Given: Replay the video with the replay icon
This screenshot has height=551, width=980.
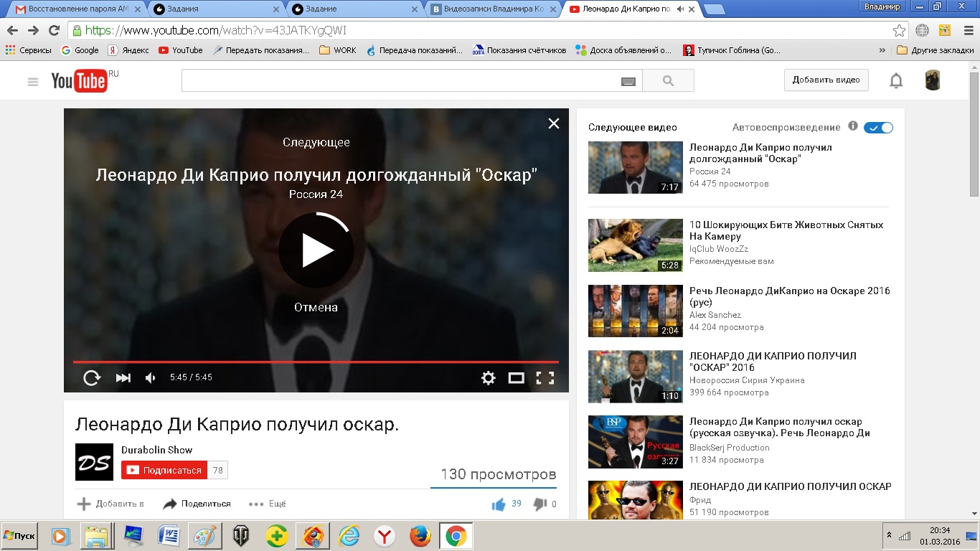Looking at the screenshot, I should 92,377.
